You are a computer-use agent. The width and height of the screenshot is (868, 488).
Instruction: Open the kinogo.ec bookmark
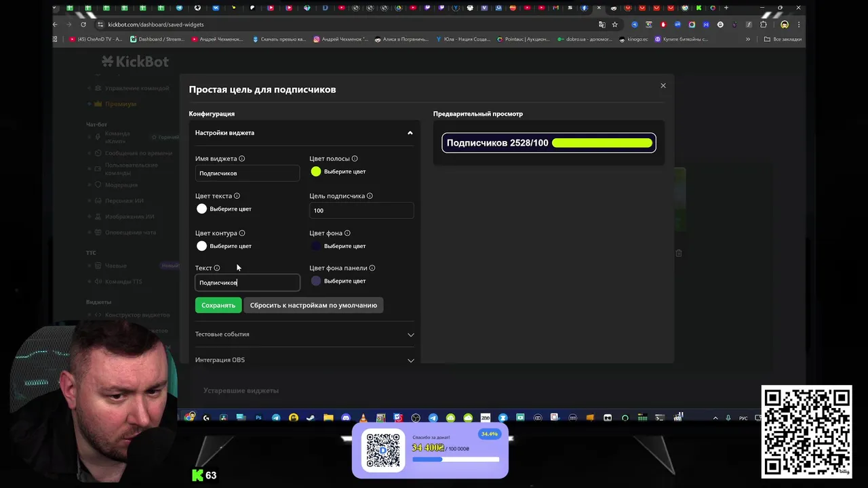(x=633, y=39)
